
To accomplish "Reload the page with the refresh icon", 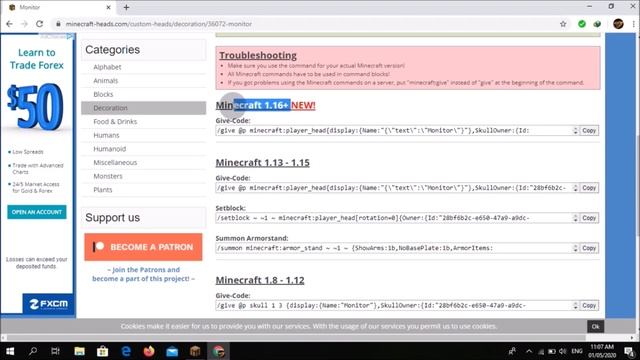I will pos(39,24).
